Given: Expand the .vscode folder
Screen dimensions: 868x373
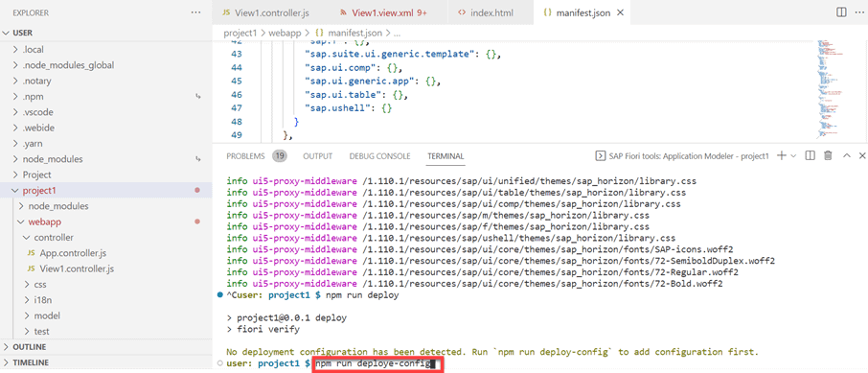Looking at the screenshot, I should (x=105, y=112).
